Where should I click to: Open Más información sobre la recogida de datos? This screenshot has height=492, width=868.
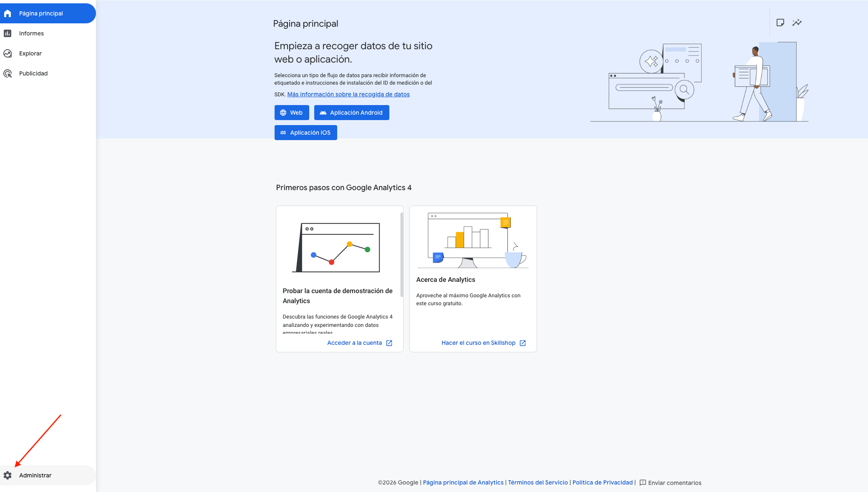(x=348, y=94)
